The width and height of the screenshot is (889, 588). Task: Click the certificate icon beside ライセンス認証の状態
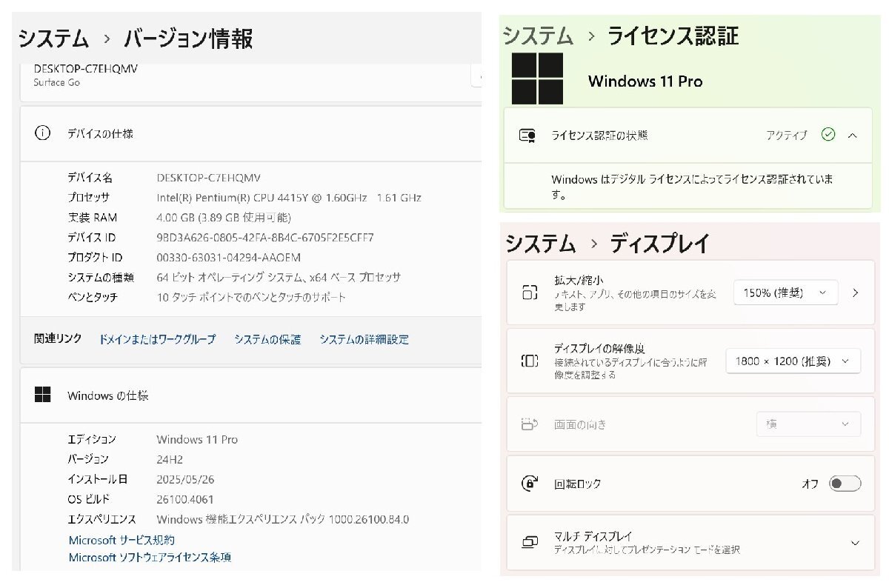tap(527, 136)
